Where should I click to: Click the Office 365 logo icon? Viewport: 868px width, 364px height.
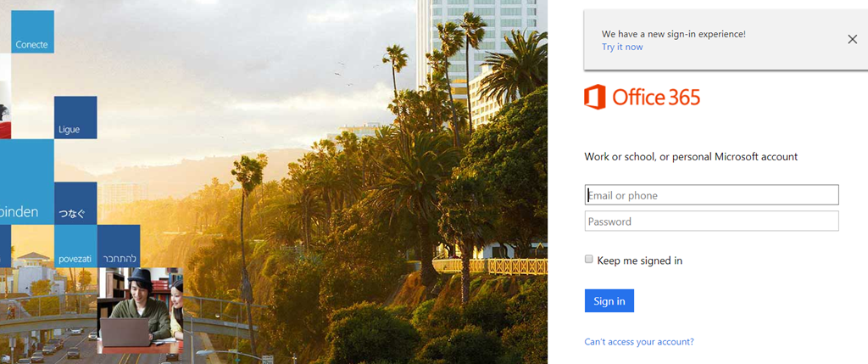click(595, 97)
